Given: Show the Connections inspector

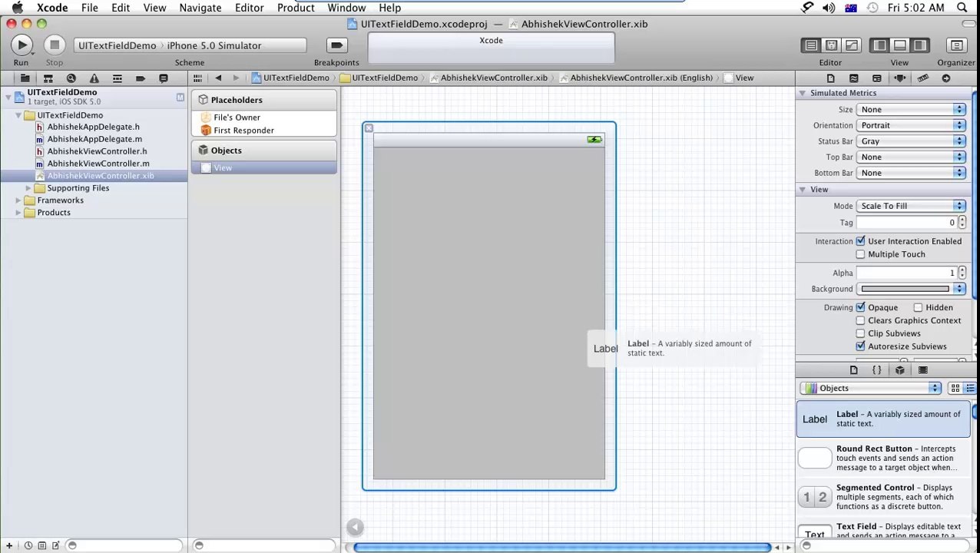Looking at the screenshot, I should point(945,78).
